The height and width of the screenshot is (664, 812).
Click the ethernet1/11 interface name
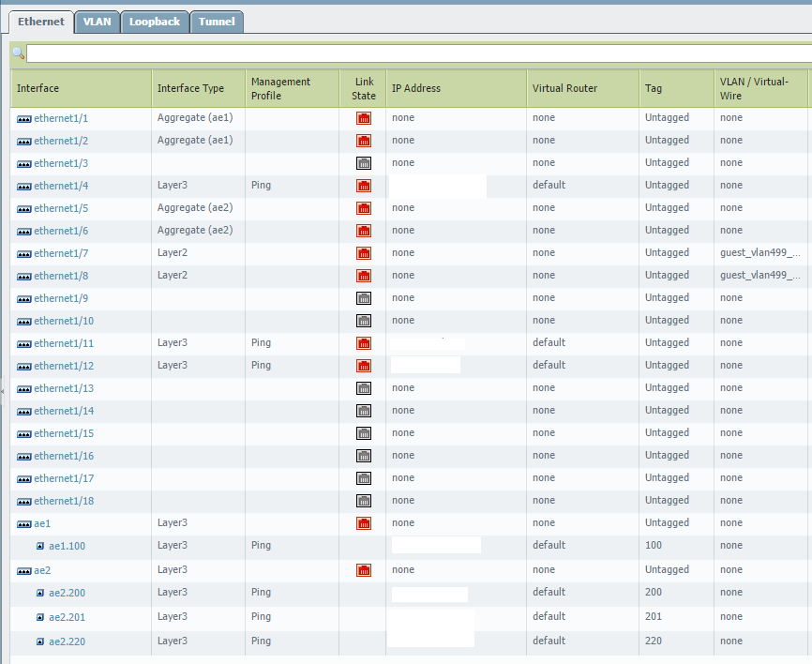tap(64, 343)
